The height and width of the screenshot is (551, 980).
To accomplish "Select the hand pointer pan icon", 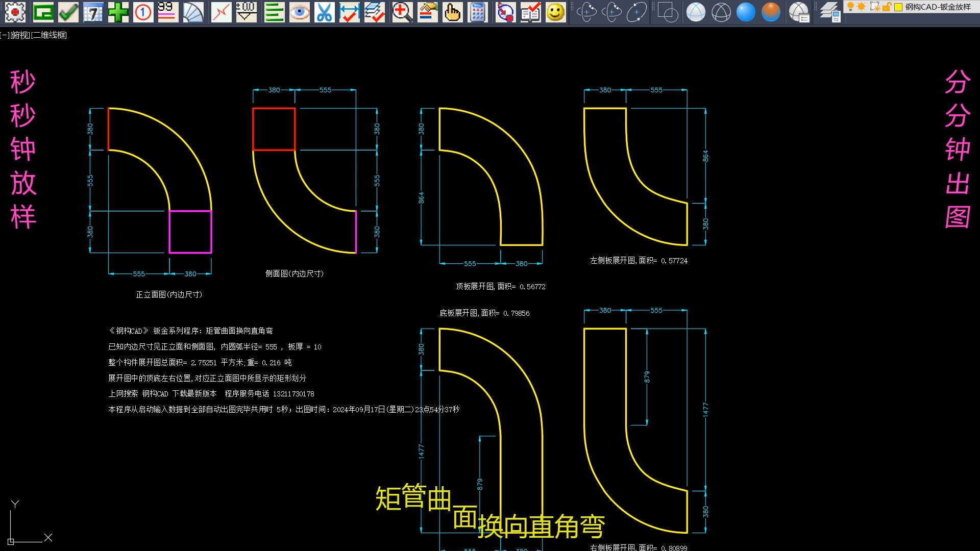I will [452, 12].
